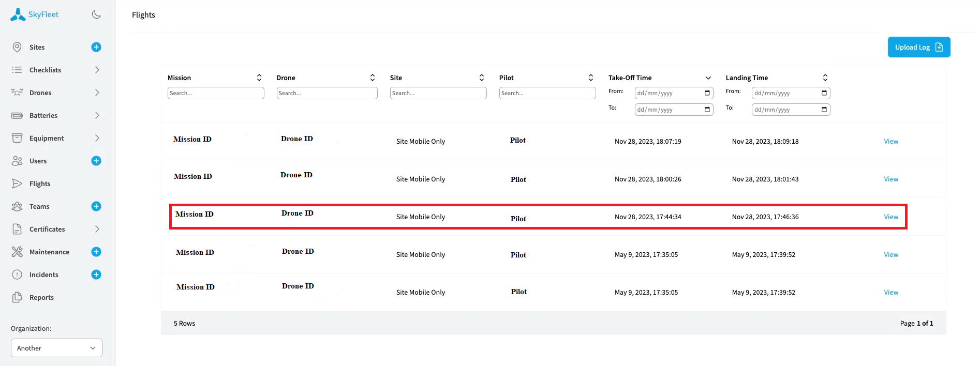
Task: Sort table by Site column arrows
Action: (482, 78)
